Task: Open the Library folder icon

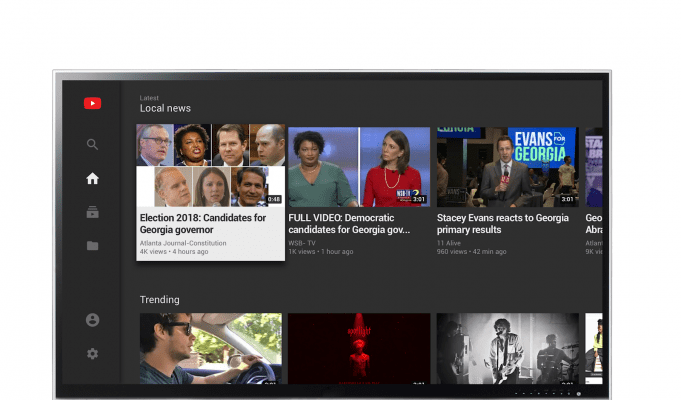Action: pos(92,246)
